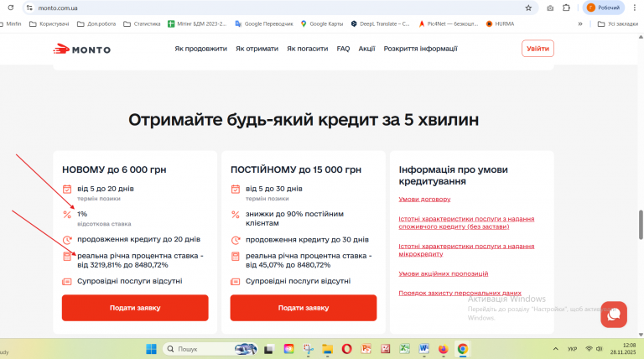Open the Pic4Net bookmark
The width and height of the screenshot is (644, 359).
(448, 23)
